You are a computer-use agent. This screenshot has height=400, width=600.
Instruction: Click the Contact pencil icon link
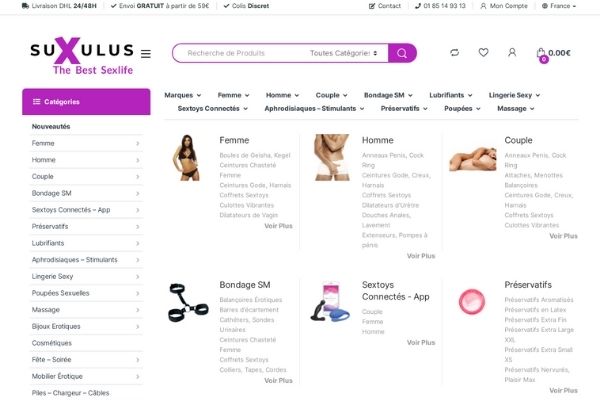click(x=385, y=6)
